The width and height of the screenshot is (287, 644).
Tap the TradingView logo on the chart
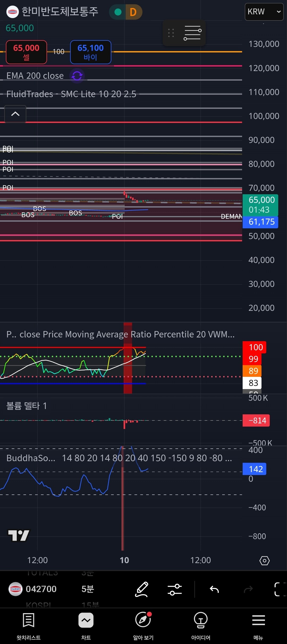tap(19, 535)
